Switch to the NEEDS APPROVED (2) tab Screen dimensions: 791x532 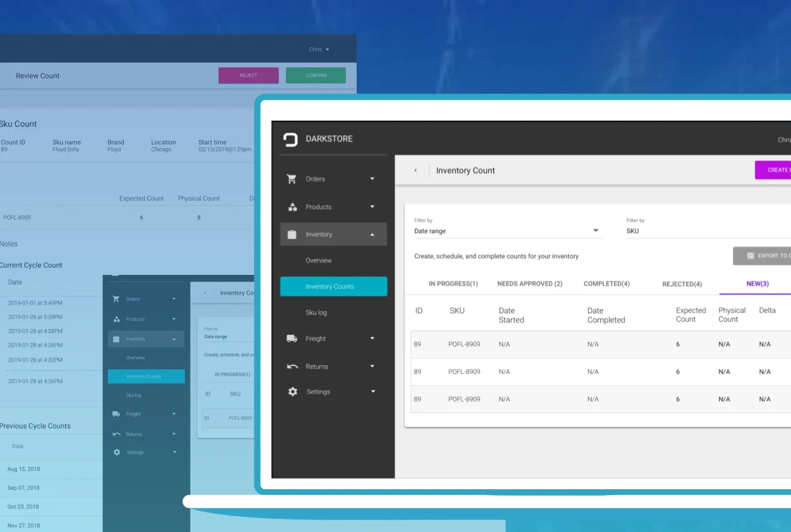pyautogui.click(x=530, y=284)
